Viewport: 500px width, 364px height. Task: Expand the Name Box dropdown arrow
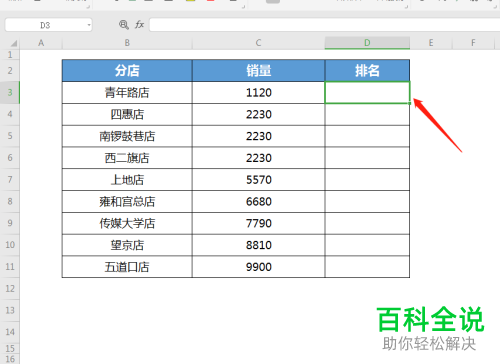[x=89, y=25]
